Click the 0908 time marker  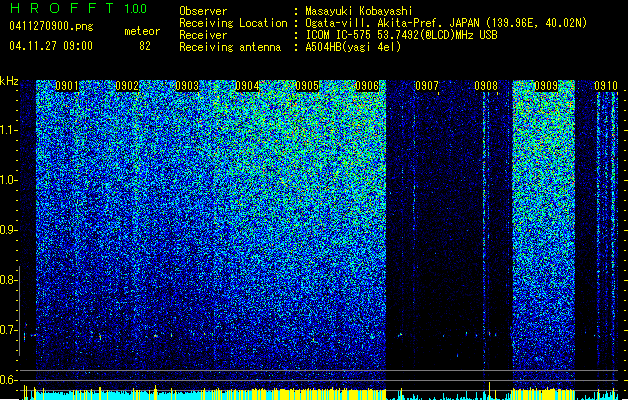(486, 86)
